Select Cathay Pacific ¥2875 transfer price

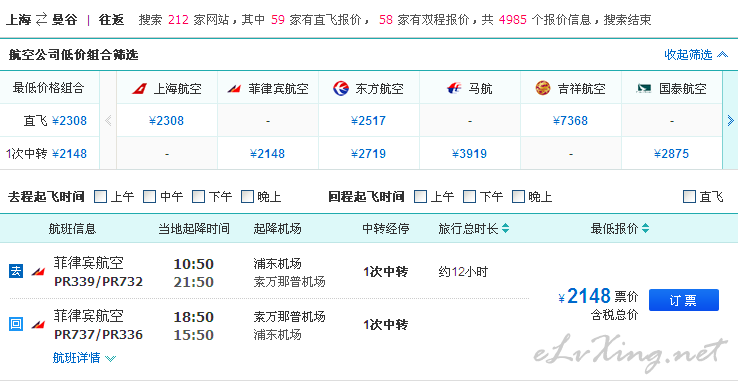tap(671, 153)
